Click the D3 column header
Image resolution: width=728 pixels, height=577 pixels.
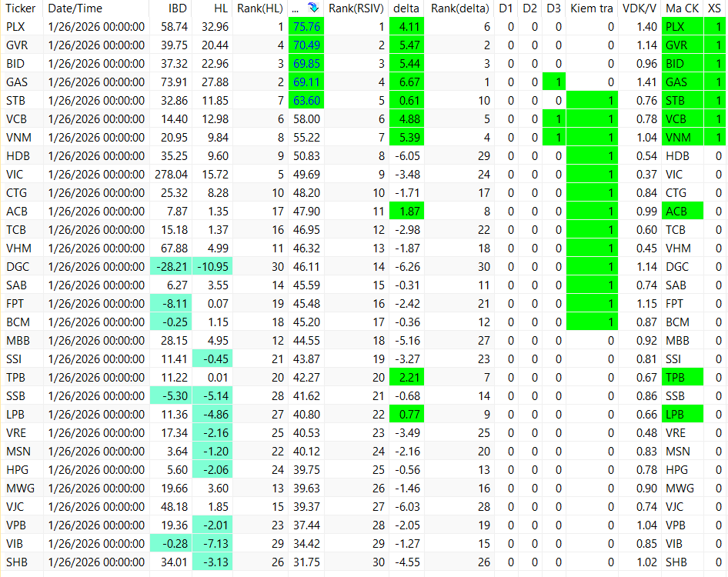(553, 8)
